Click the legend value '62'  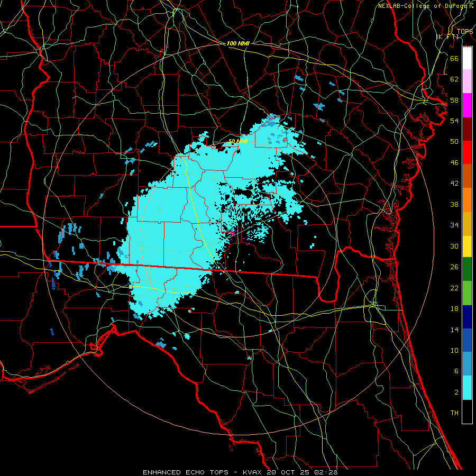click(454, 79)
